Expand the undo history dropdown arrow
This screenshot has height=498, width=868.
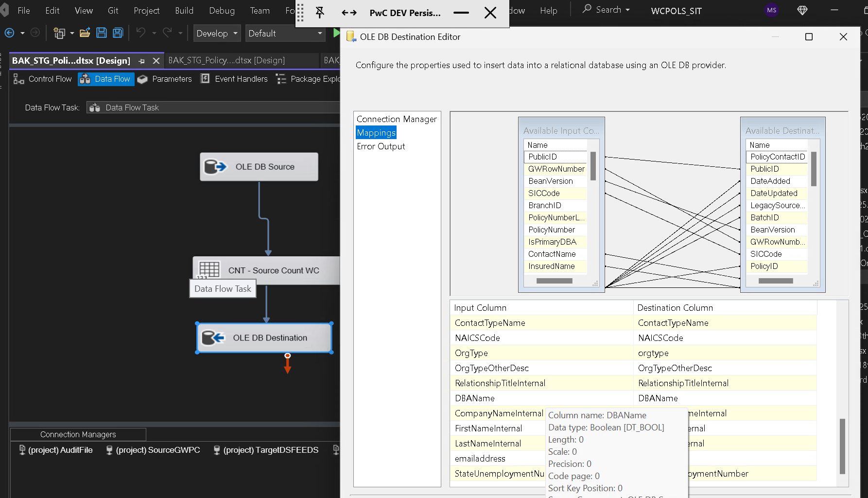pyautogui.click(x=154, y=33)
